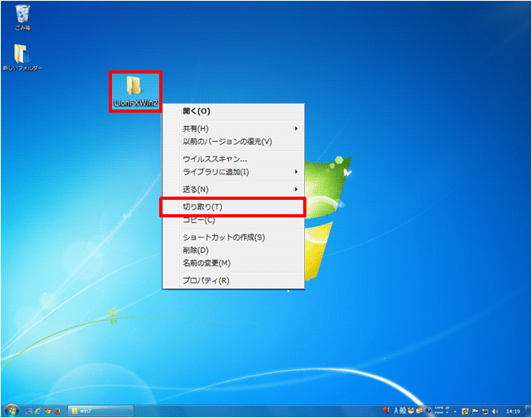Viewport: 532px width, 418px height.
Task: Open the network status tray icon
Action: 486,412
